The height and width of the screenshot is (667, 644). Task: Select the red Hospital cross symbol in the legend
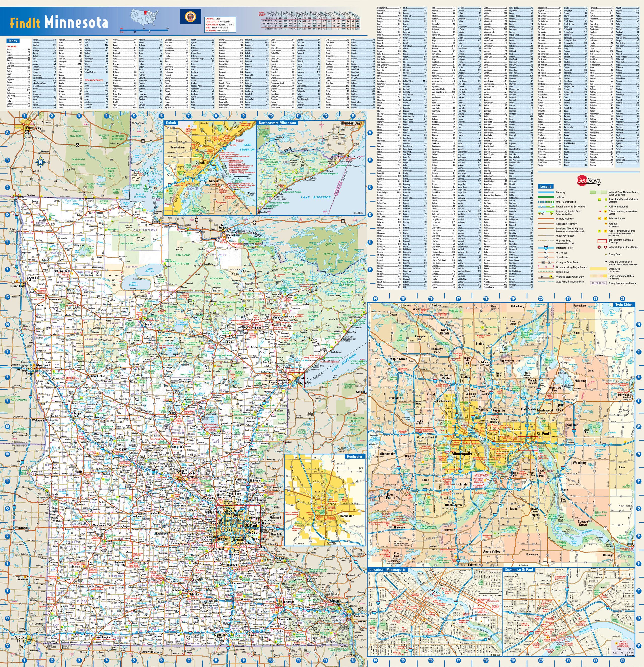pyautogui.click(x=606, y=224)
